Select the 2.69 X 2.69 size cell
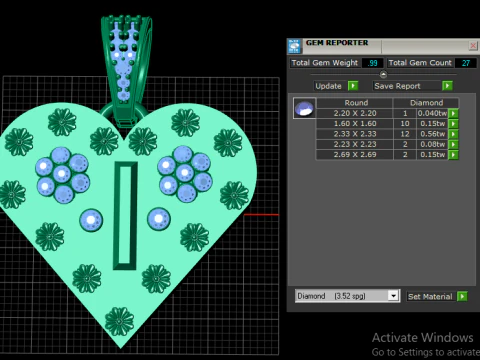 tap(355, 155)
